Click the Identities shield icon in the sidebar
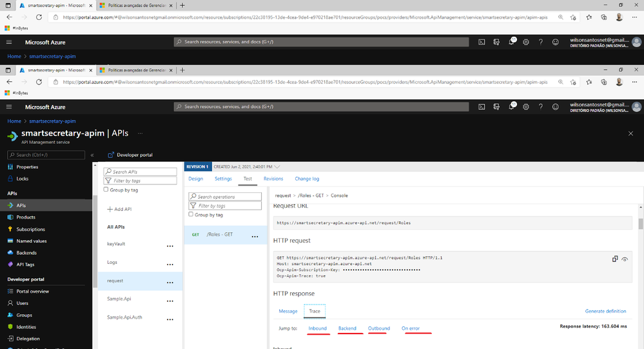The image size is (644, 349). 10,327
